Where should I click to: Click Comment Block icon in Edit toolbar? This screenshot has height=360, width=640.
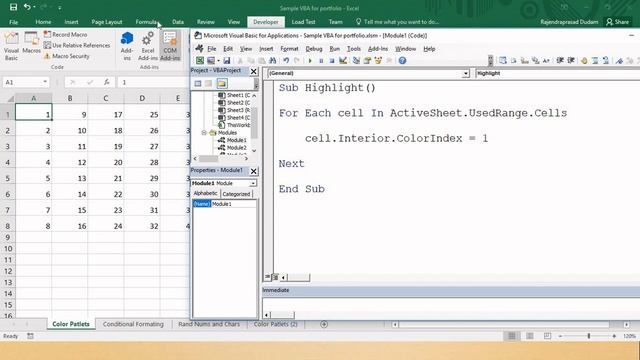click(595, 61)
